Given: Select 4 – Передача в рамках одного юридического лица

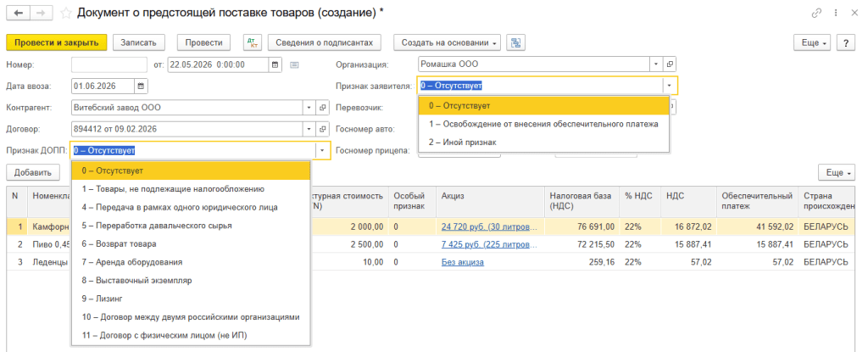Looking at the screenshot, I should (191, 207).
